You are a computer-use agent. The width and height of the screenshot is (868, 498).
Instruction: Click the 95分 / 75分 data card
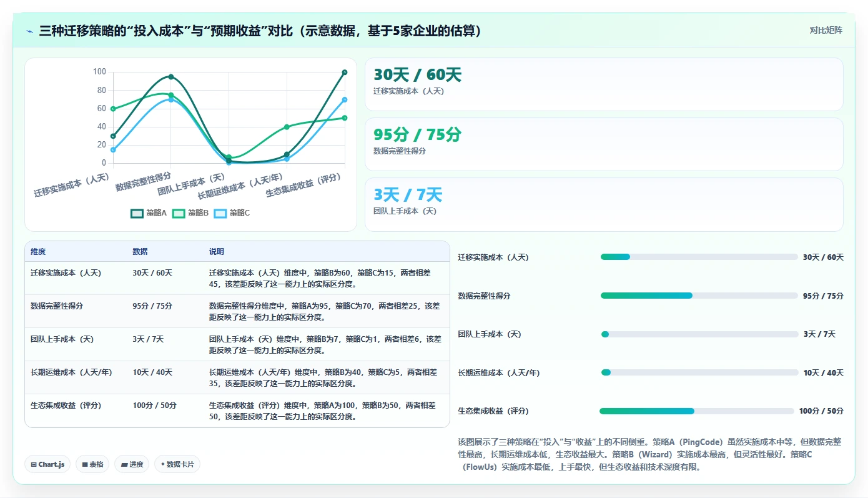tap(604, 144)
